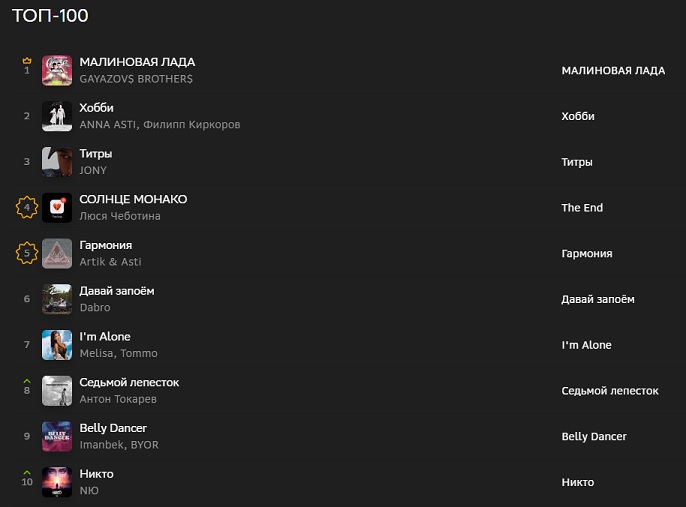This screenshot has width=686, height=507.
Task: Select the I'm Alone cover image
Action: coord(57,345)
